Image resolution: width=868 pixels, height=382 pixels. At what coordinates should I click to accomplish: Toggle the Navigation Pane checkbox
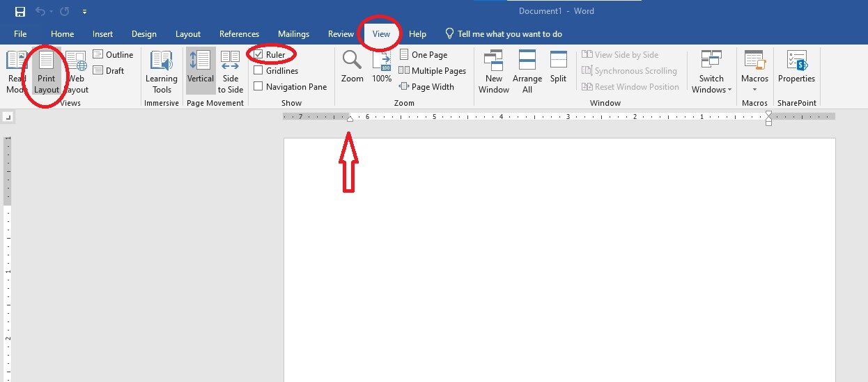pyautogui.click(x=258, y=86)
